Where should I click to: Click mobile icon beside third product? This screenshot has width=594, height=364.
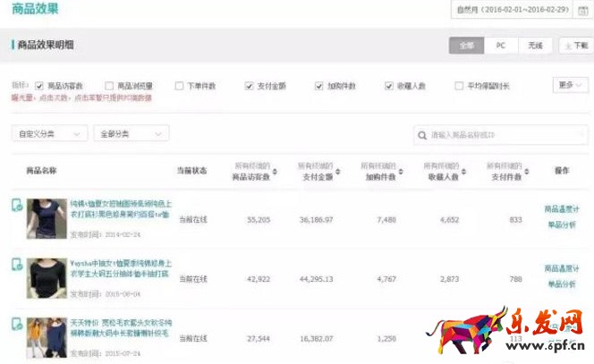[x=16, y=324]
